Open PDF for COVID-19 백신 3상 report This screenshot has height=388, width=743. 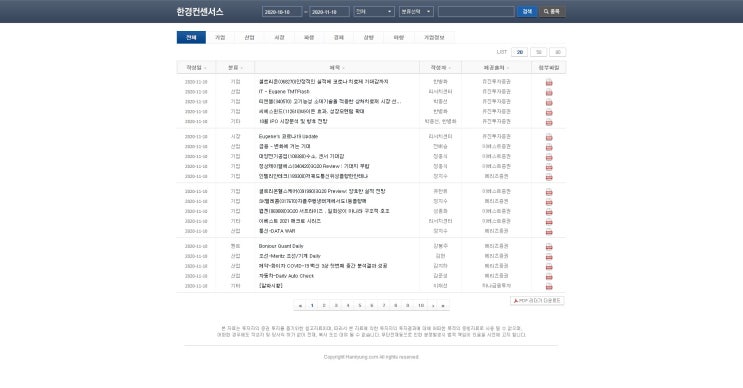[549, 266]
